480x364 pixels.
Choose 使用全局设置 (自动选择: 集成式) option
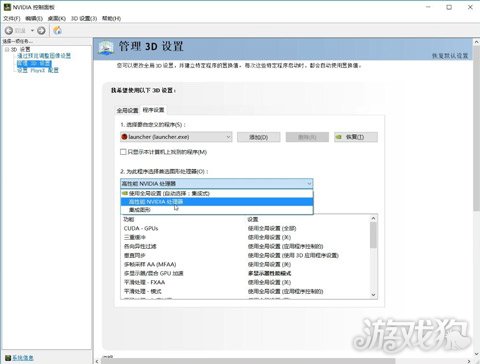click(217, 193)
